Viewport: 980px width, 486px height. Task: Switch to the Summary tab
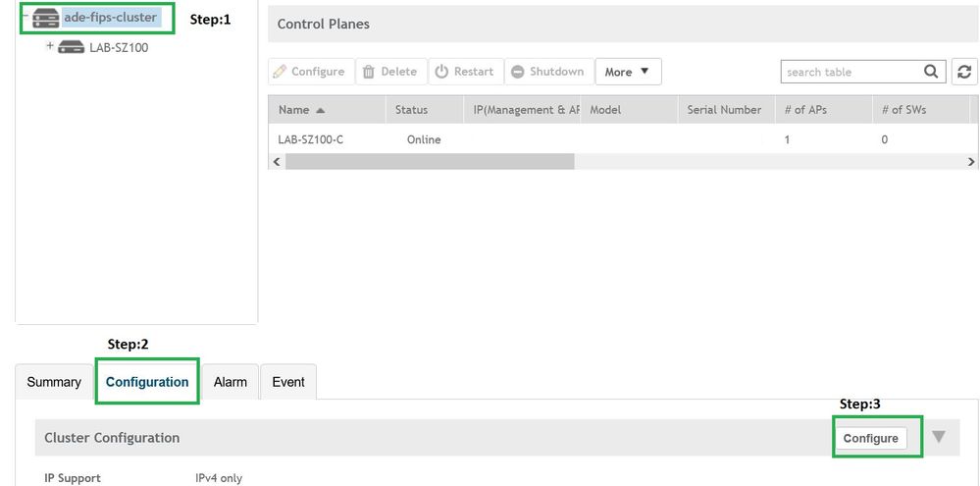(x=54, y=382)
